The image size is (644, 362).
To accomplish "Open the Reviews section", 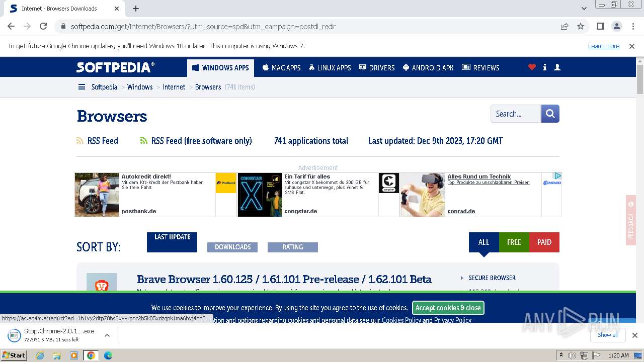I will pos(480,67).
